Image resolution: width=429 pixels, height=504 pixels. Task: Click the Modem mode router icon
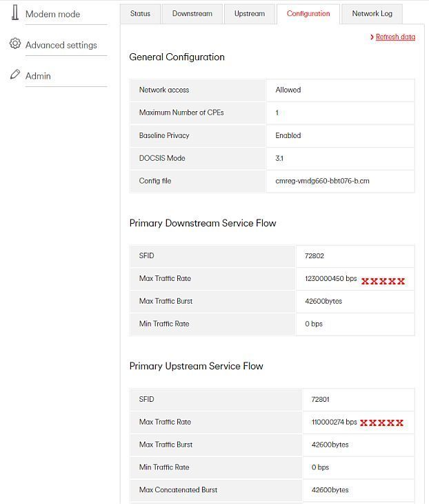pos(14,12)
